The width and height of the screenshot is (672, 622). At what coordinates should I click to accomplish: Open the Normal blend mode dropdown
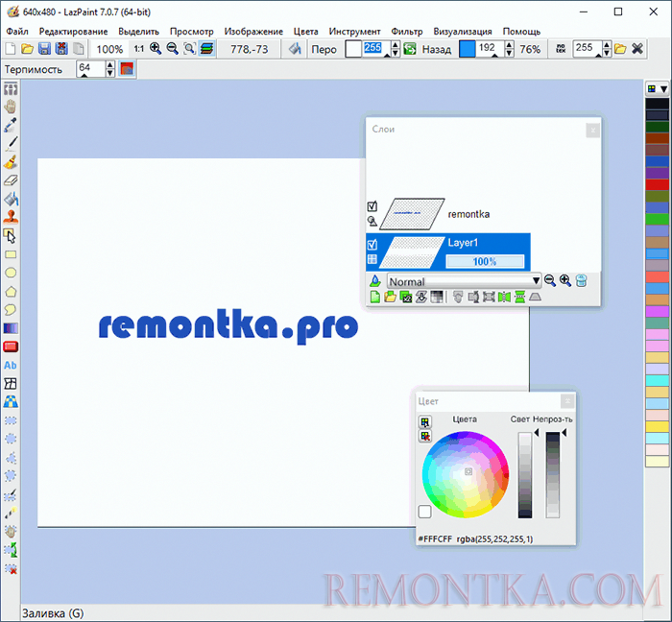[x=464, y=281]
